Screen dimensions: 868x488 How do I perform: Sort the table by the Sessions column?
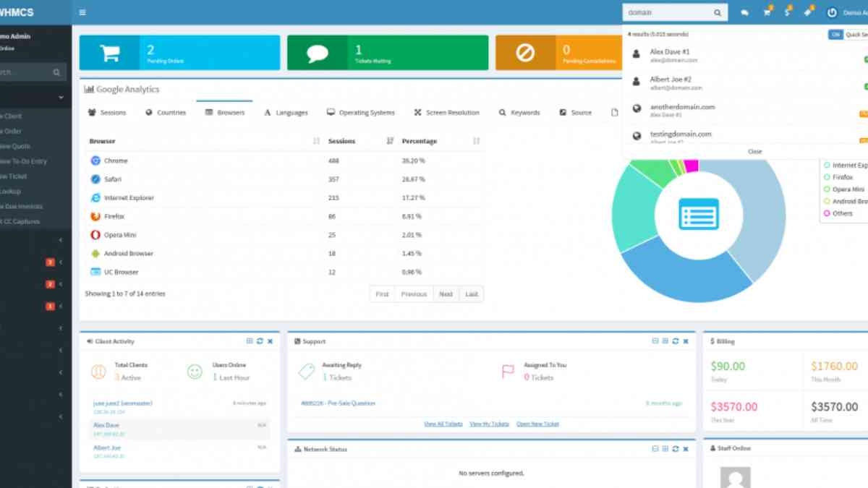(390, 142)
